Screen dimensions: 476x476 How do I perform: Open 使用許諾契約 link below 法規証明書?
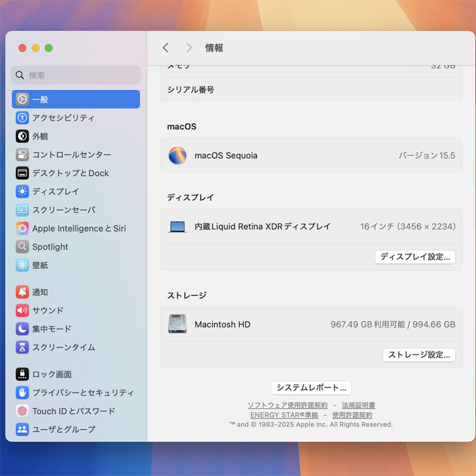(x=352, y=415)
